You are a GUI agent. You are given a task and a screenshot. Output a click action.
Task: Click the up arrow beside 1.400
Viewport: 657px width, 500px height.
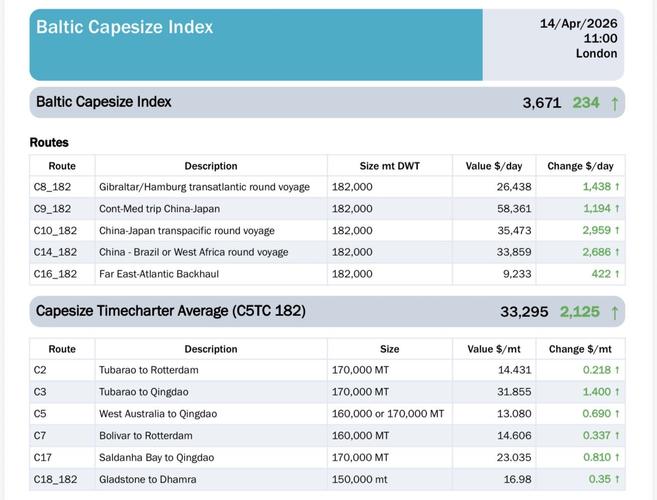tap(617, 392)
